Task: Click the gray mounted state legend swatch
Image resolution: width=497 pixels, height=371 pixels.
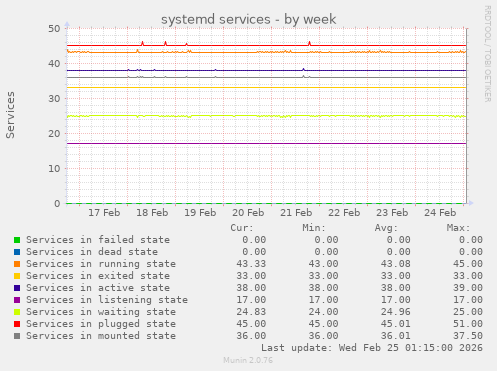Action: [17, 336]
